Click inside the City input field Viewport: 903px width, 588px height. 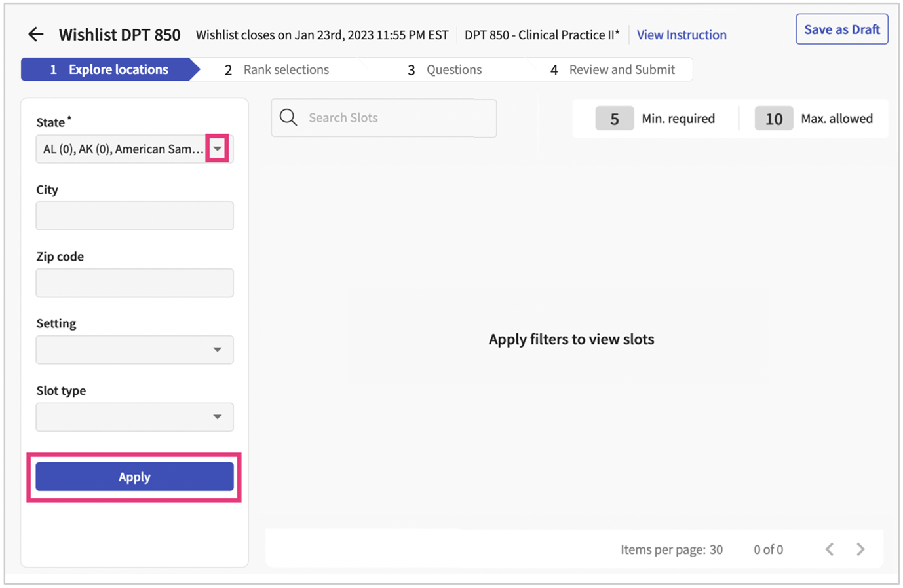[x=134, y=215]
